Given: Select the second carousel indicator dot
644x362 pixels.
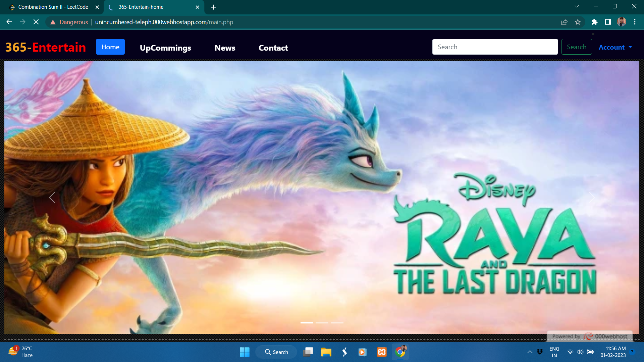Looking at the screenshot, I should 322,323.
